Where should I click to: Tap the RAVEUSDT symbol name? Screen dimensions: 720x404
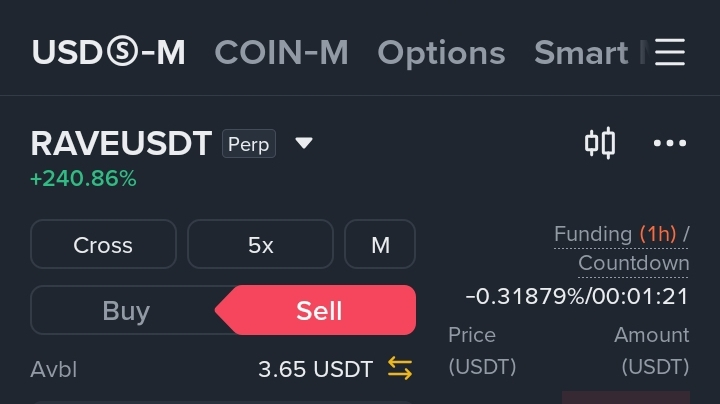[121, 144]
